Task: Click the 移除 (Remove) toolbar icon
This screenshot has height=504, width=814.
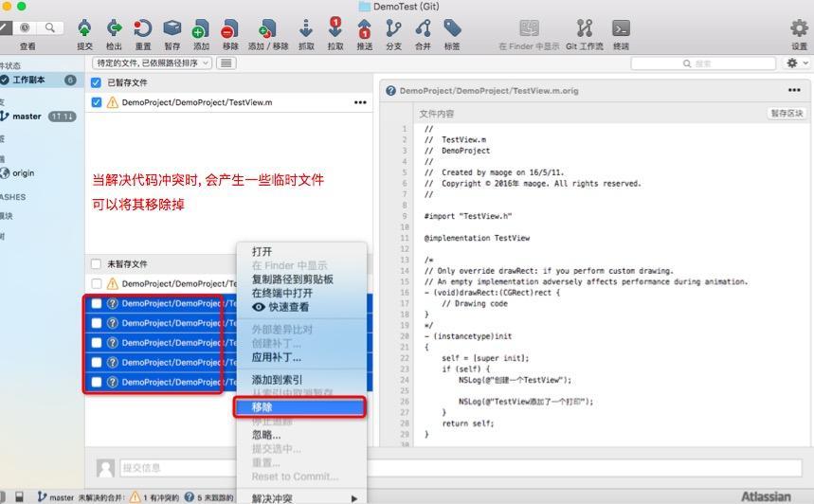Action: click(230, 29)
